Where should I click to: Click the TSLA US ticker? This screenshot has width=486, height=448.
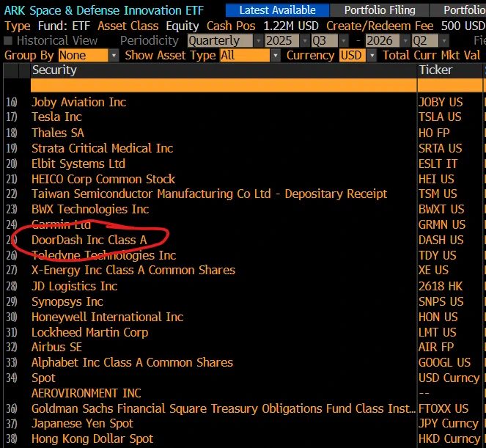click(x=440, y=117)
